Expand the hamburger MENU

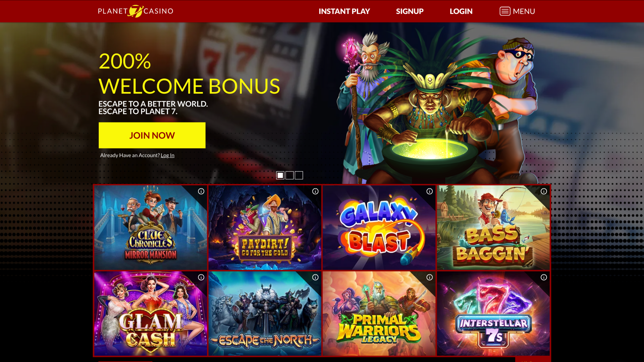(x=517, y=11)
